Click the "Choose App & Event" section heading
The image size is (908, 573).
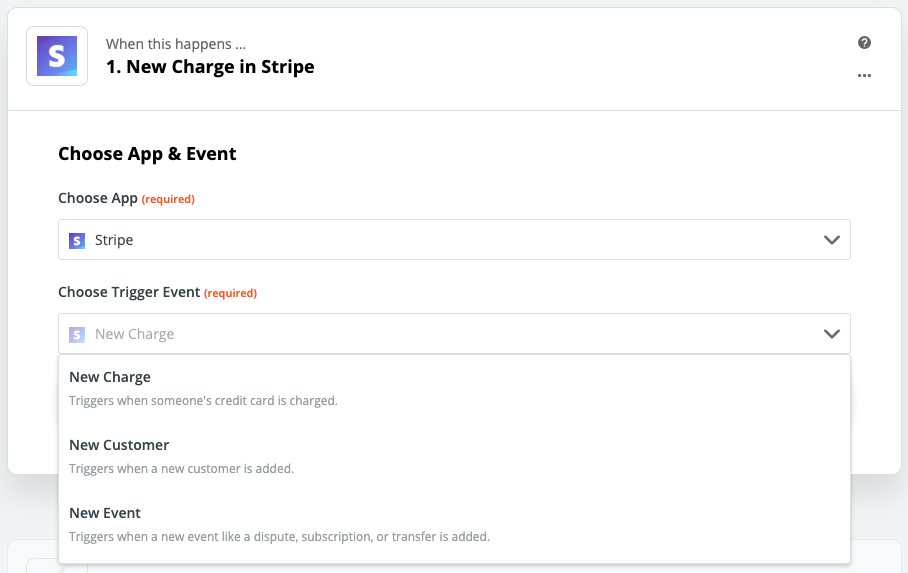point(147,154)
